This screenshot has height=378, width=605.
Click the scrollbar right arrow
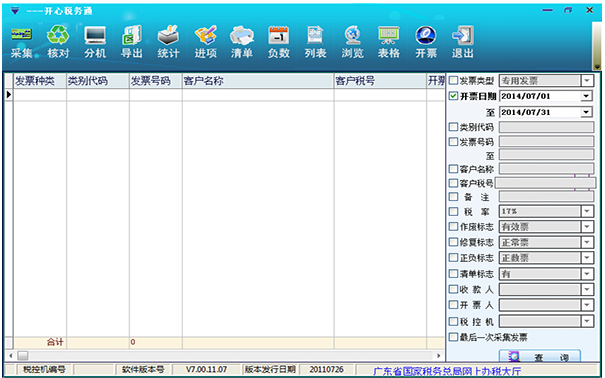click(439, 355)
